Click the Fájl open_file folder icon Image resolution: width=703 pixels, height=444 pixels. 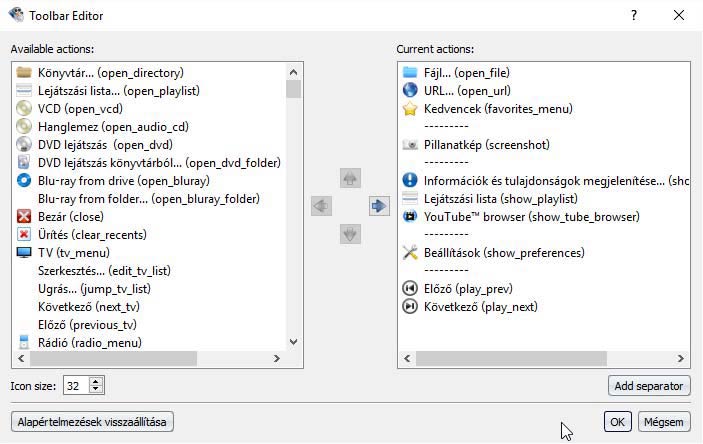[x=410, y=73]
